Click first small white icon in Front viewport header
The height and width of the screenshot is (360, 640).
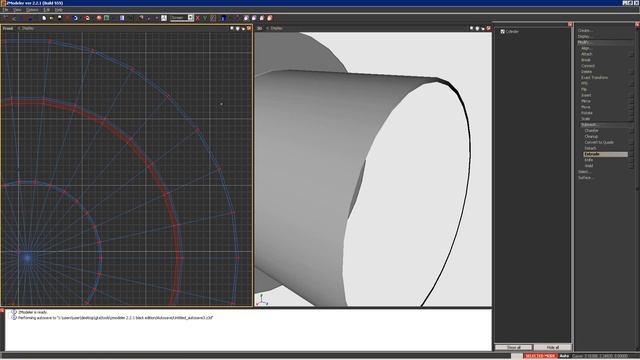232,29
